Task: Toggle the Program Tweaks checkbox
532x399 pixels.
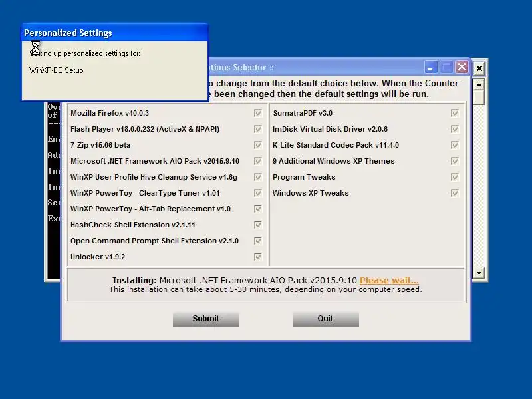Action: (x=454, y=177)
